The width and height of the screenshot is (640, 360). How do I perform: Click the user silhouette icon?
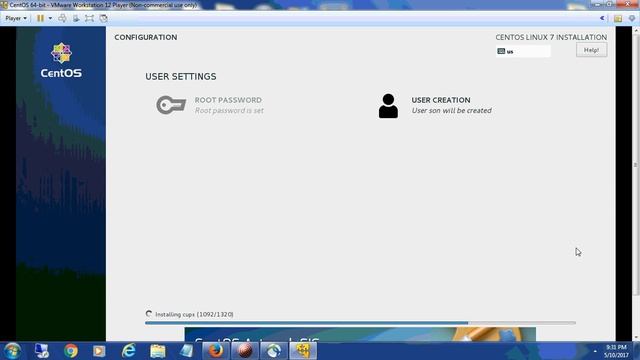pyautogui.click(x=388, y=106)
